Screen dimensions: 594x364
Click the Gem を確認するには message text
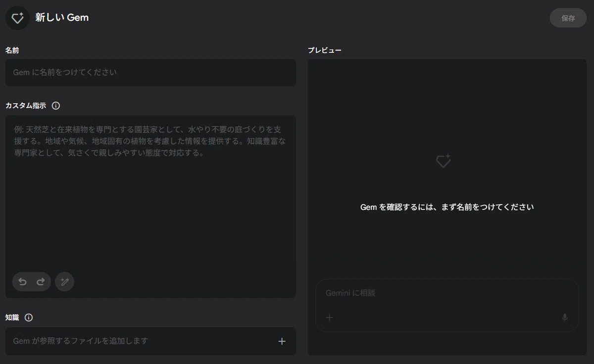447,207
